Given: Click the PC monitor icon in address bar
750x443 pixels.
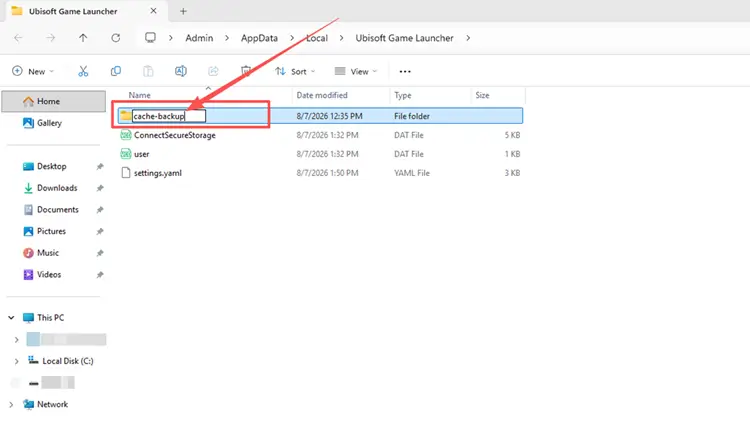Looking at the screenshot, I should (x=150, y=38).
